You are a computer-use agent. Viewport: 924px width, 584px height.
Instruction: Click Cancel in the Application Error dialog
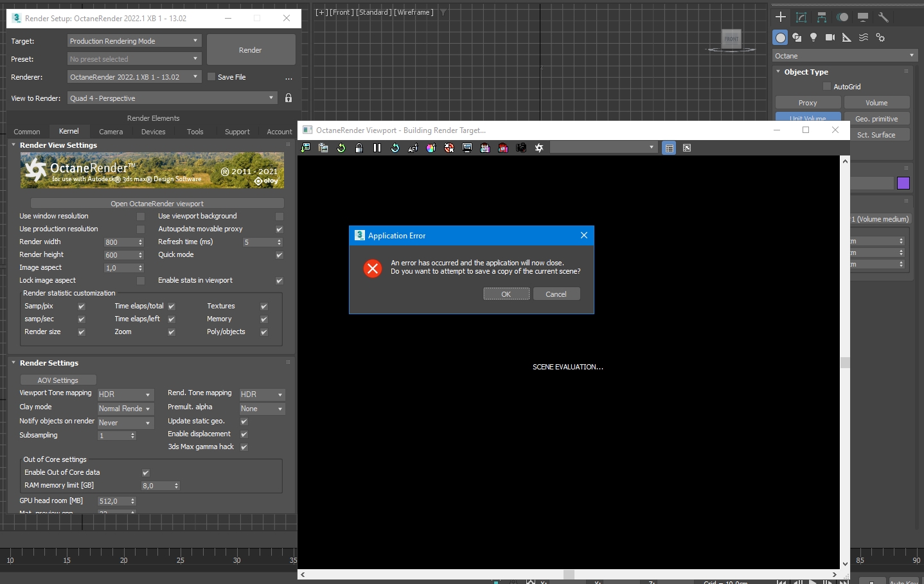point(556,294)
